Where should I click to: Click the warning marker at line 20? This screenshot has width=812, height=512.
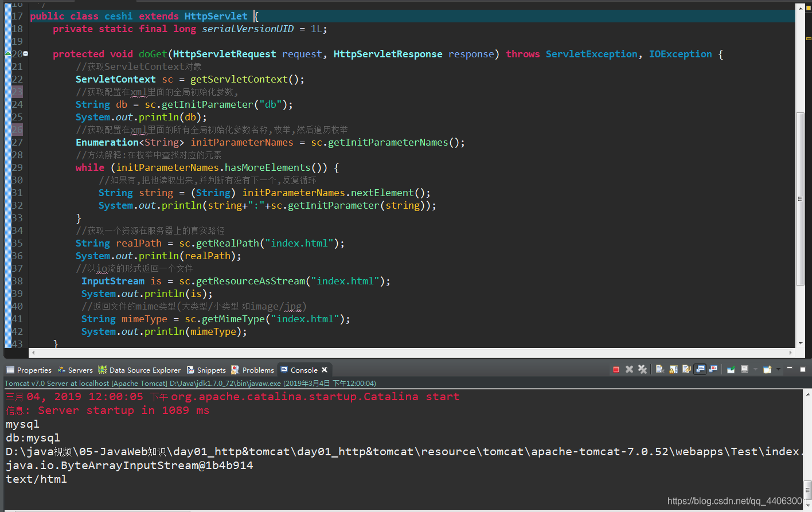pos(8,54)
